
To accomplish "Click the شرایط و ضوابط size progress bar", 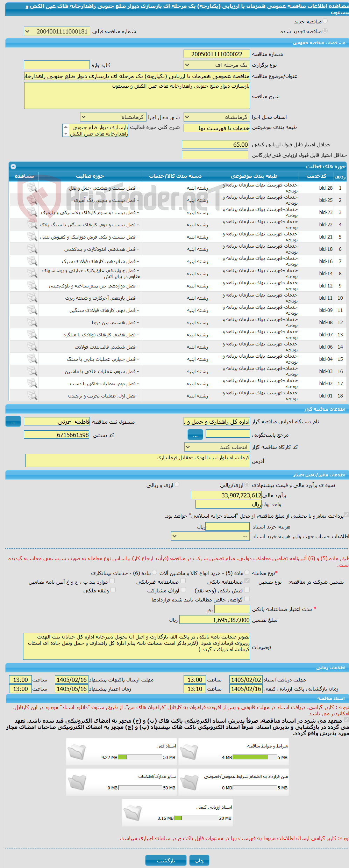I will [x=255, y=757].
